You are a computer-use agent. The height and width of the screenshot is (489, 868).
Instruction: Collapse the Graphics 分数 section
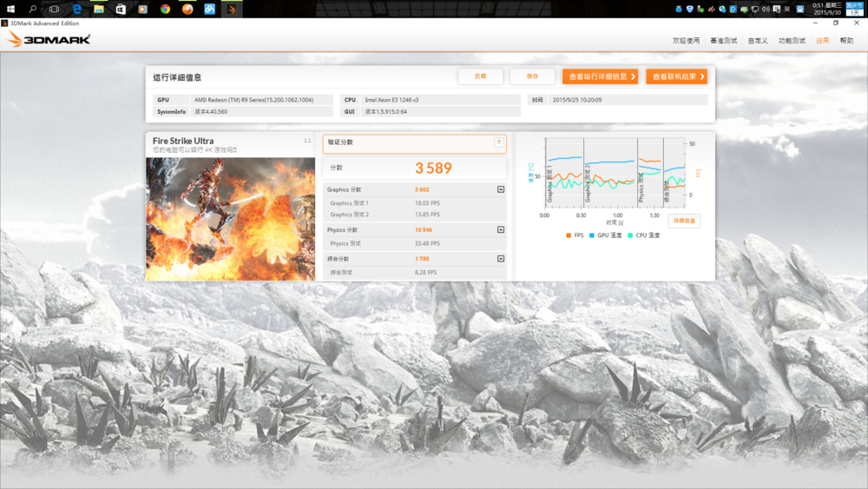point(501,189)
